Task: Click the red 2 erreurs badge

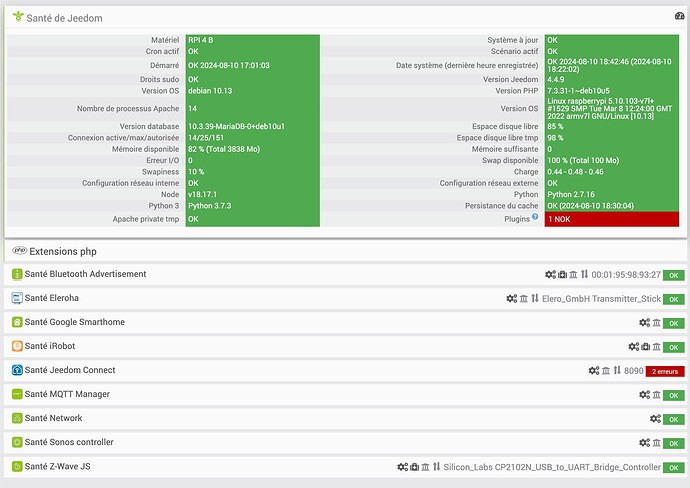Action: (665, 371)
